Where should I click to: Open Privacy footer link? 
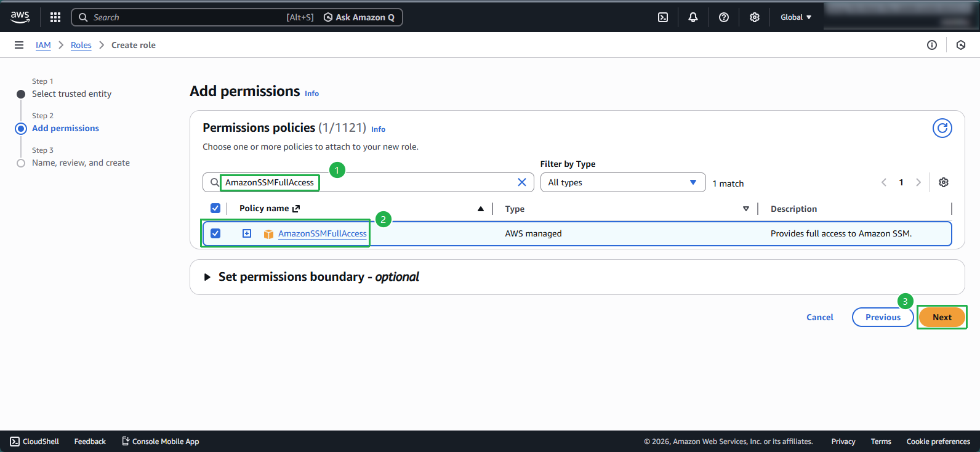pos(843,442)
